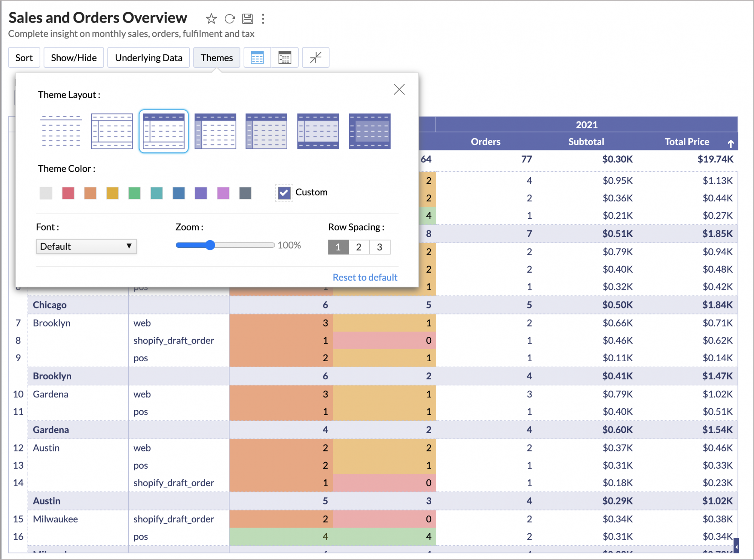Screen dimensions: 754x560
Task: Click the blue table view icon
Action: coord(257,58)
